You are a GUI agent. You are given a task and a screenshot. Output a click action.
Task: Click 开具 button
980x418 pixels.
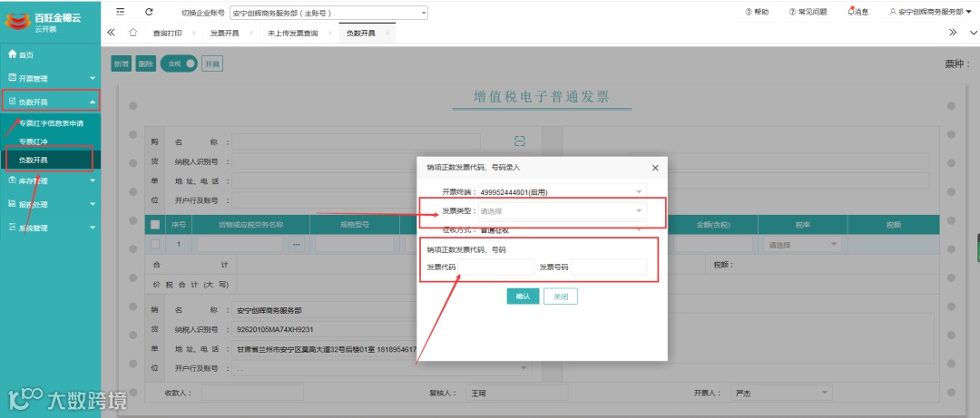[x=212, y=63]
